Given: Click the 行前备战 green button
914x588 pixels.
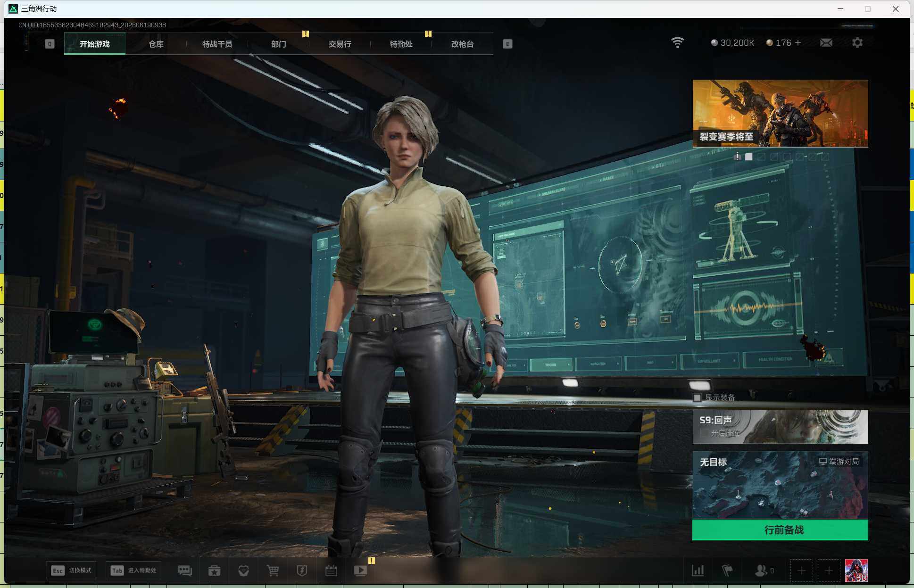Looking at the screenshot, I should point(780,530).
